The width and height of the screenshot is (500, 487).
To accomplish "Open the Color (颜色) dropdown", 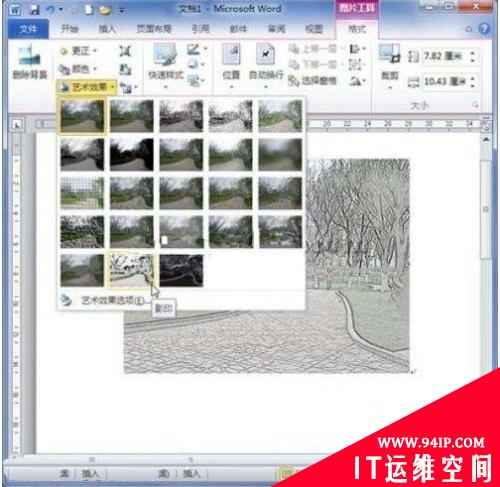I will click(x=78, y=69).
